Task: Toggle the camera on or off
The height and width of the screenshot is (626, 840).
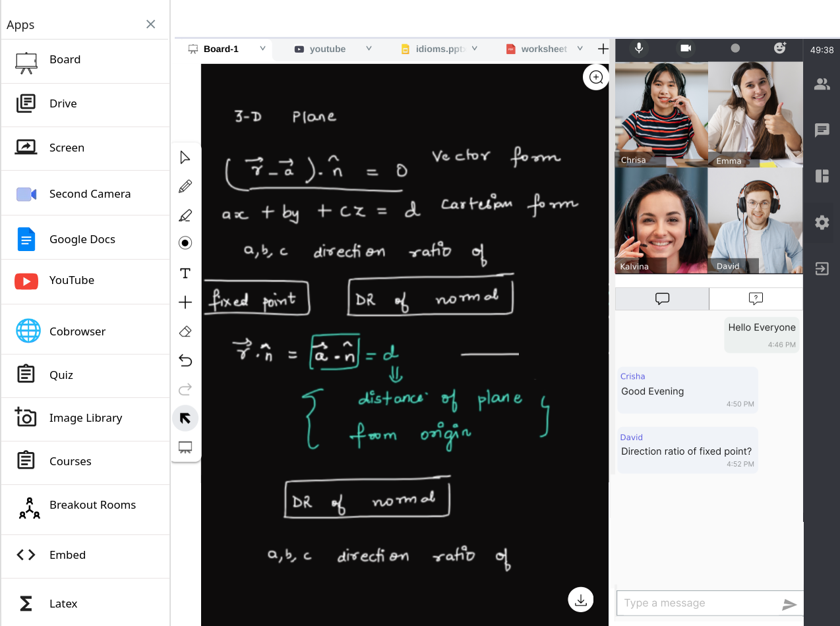Action: (x=686, y=48)
